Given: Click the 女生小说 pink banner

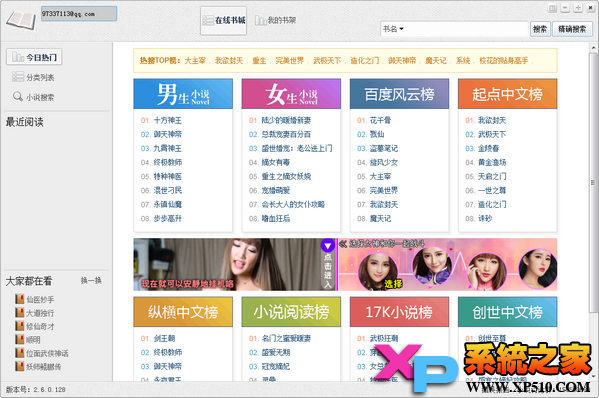Looking at the screenshot, I should (291, 94).
